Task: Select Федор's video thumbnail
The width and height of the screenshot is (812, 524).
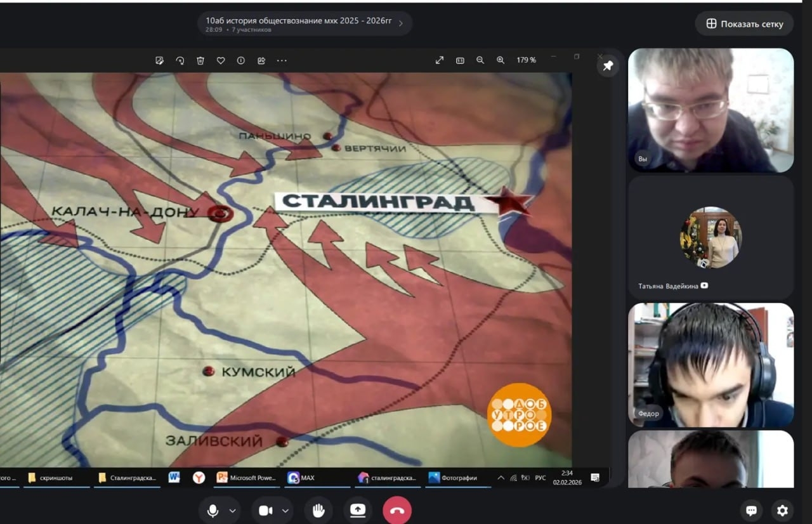Action: point(710,365)
